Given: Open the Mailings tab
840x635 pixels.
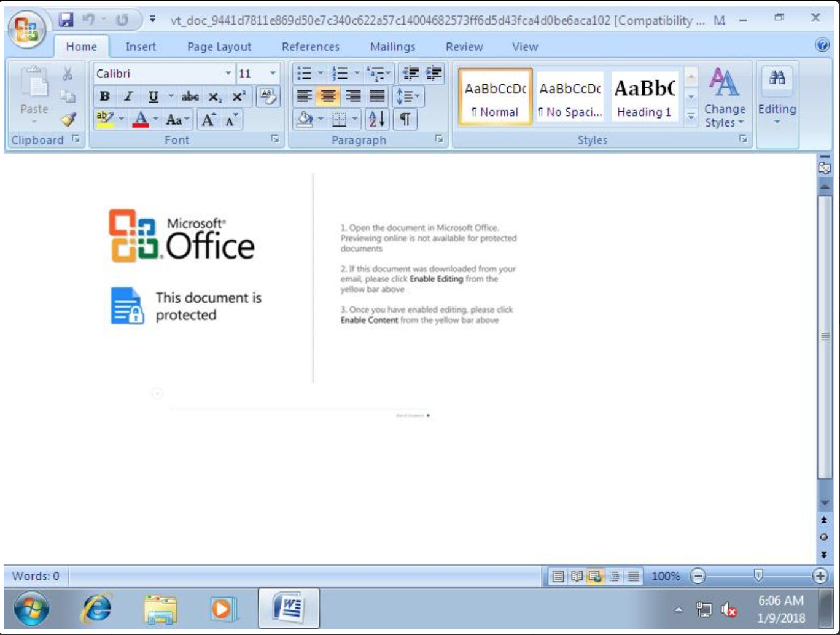Looking at the screenshot, I should tap(392, 46).
